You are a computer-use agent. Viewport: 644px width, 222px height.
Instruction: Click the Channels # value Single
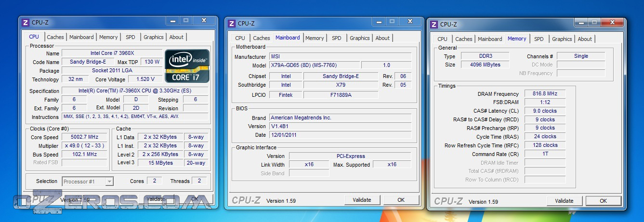(x=581, y=56)
